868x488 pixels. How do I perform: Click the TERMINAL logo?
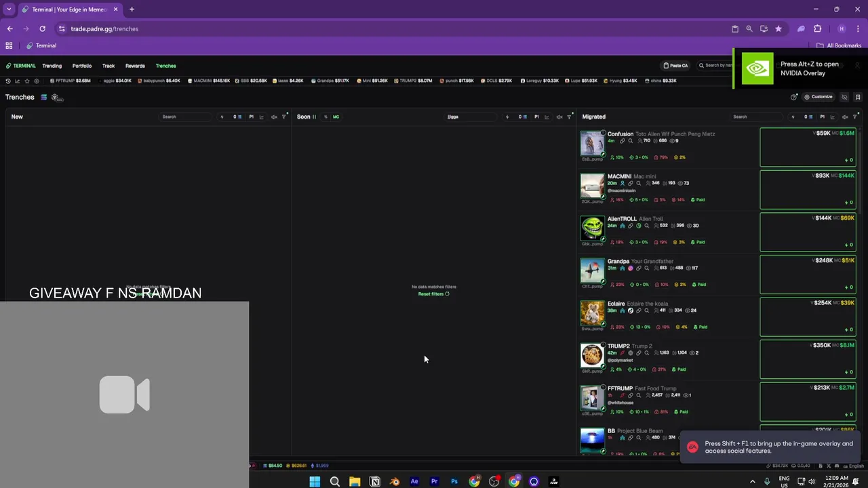20,66
